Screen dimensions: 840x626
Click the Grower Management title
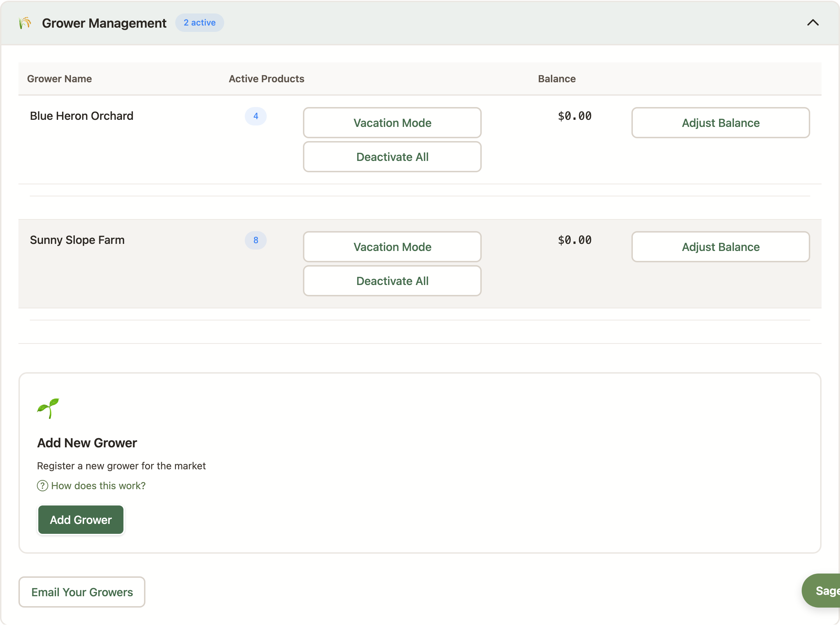coord(104,23)
